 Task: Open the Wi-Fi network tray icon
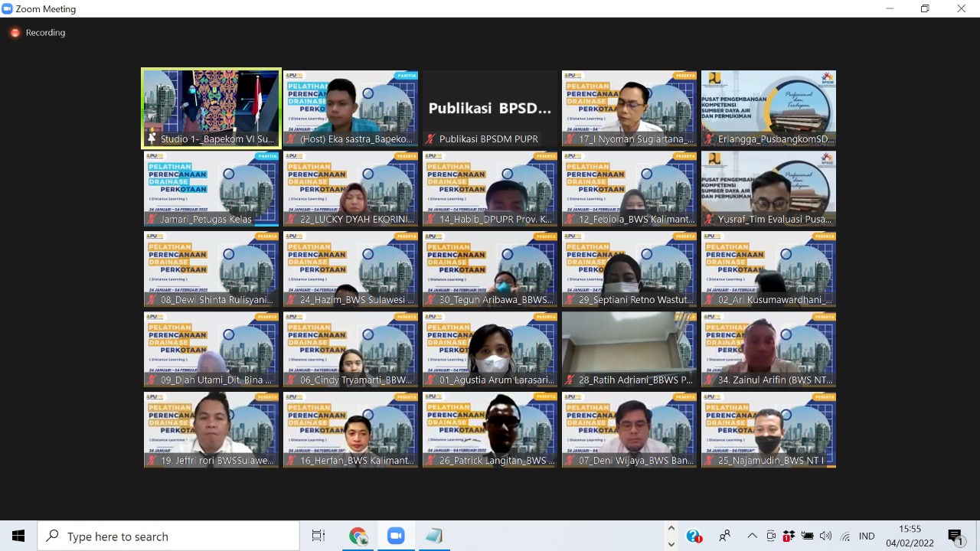tap(844, 536)
